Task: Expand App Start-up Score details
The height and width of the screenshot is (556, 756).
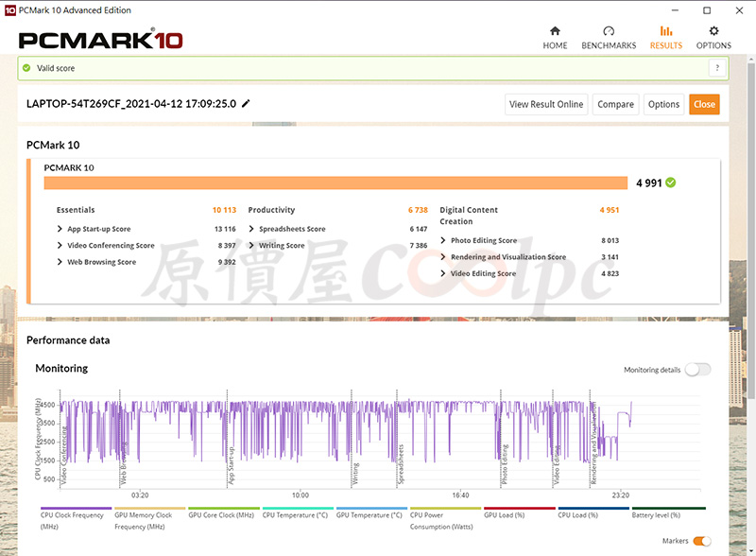Action: [60, 229]
